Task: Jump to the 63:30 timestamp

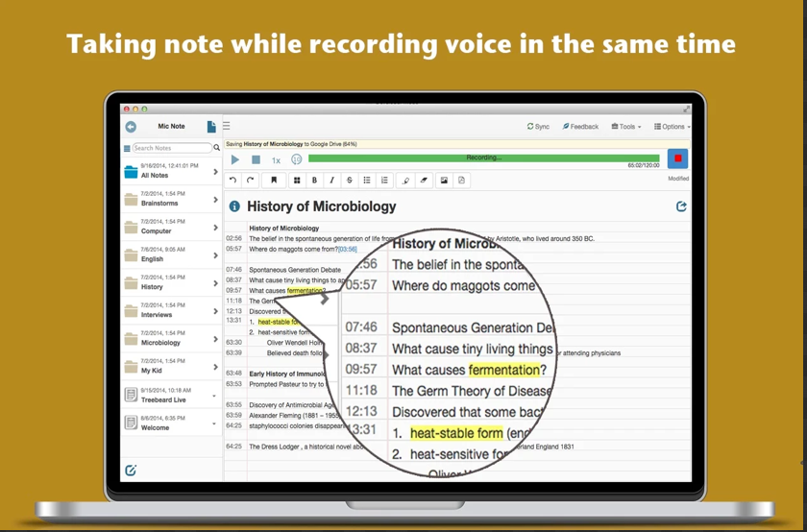Action: (x=233, y=342)
